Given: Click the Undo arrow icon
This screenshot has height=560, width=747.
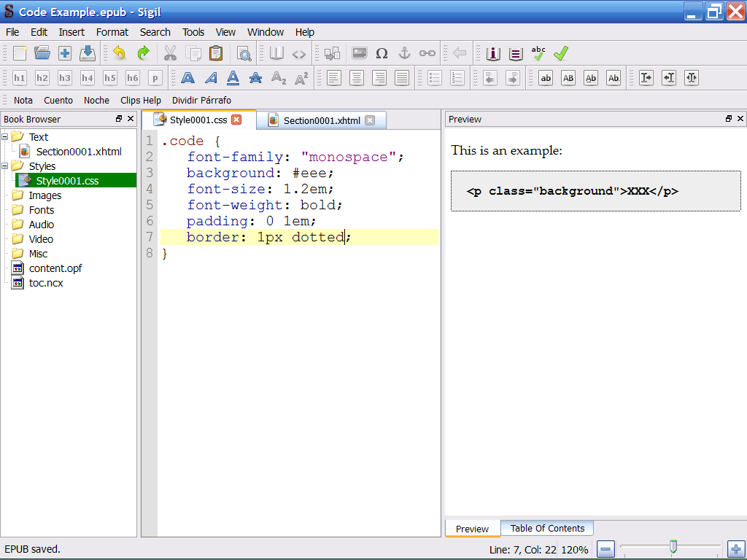Looking at the screenshot, I should 119,53.
